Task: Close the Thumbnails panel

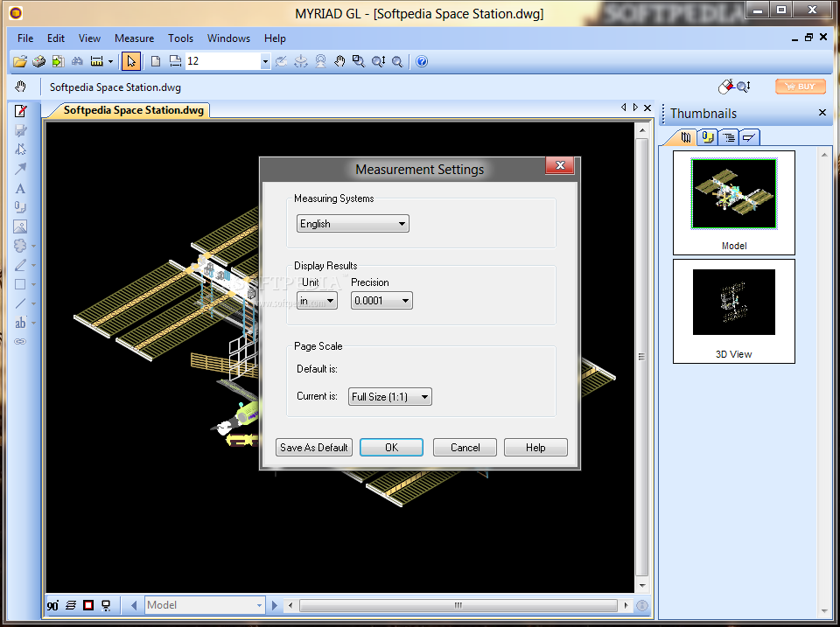Action: 822,113
